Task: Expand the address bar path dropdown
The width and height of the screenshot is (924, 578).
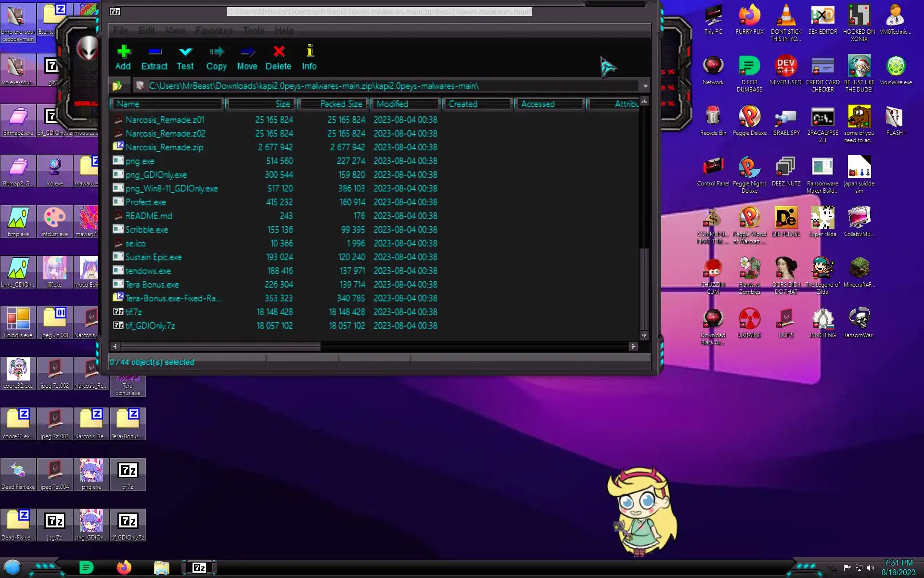Action: (x=645, y=86)
